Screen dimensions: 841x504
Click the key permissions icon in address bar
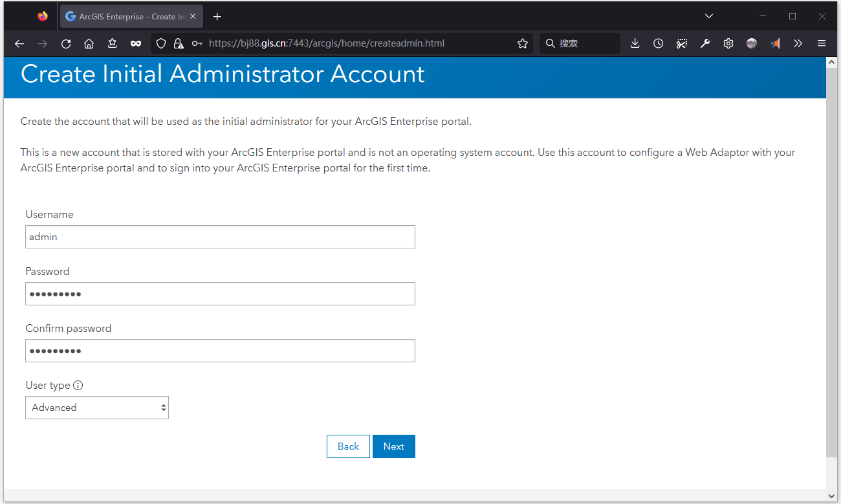coord(197,43)
